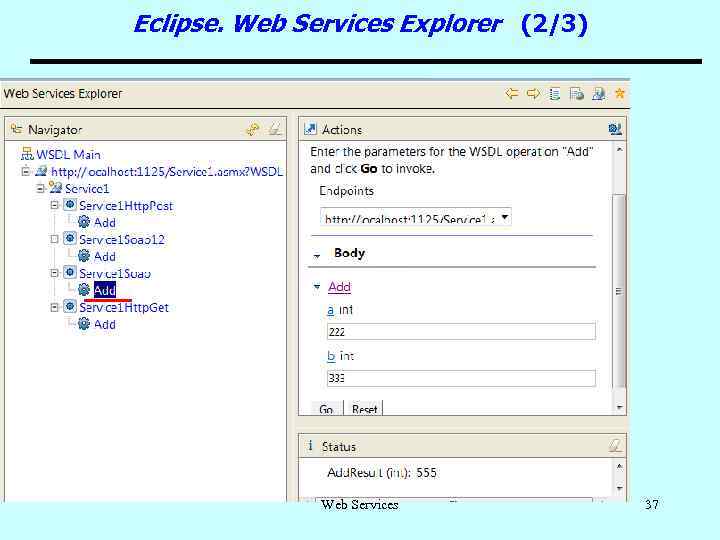Click the Back arrow in Web Services Explorer toolbar
This screenshot has width=720, height=540.
(512, 94)
